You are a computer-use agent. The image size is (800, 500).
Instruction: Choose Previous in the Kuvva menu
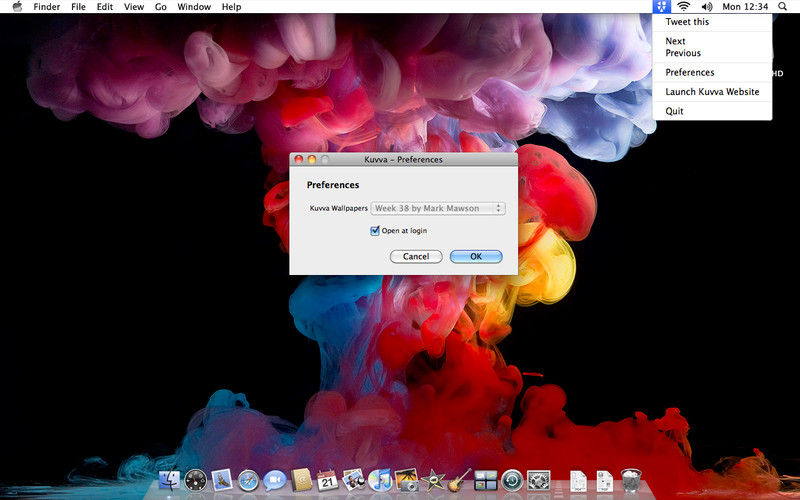tap(712, 53)
